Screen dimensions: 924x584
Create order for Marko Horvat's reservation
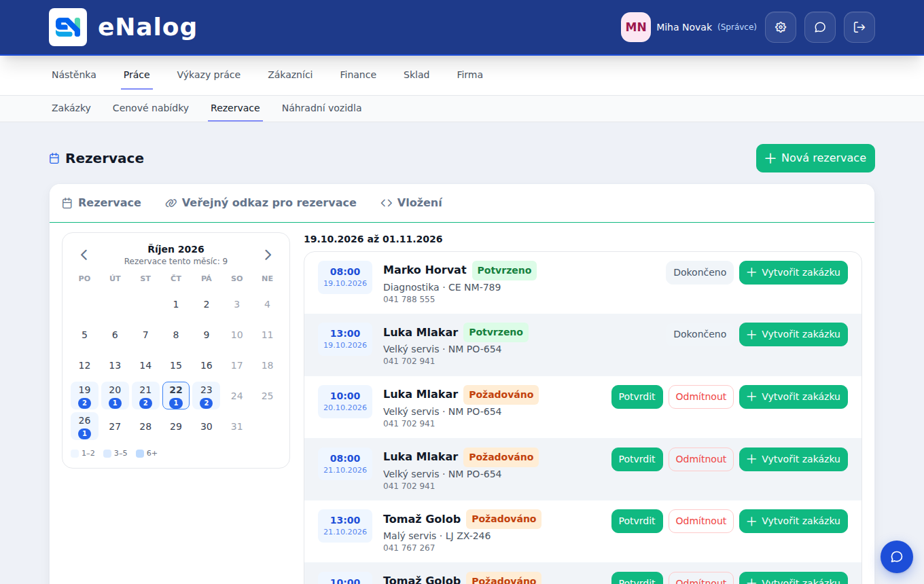[x=794, y=273]
